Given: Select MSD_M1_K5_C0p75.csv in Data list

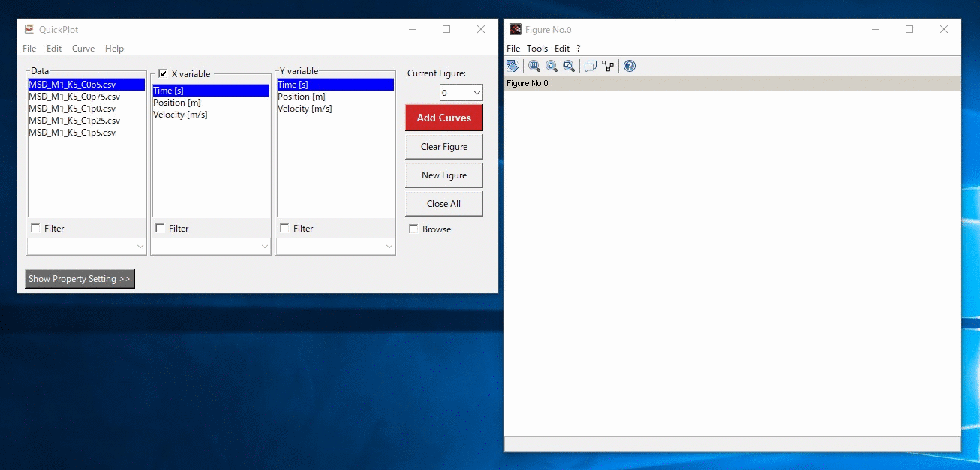Looking at the screenshot, I should [86, 97].
